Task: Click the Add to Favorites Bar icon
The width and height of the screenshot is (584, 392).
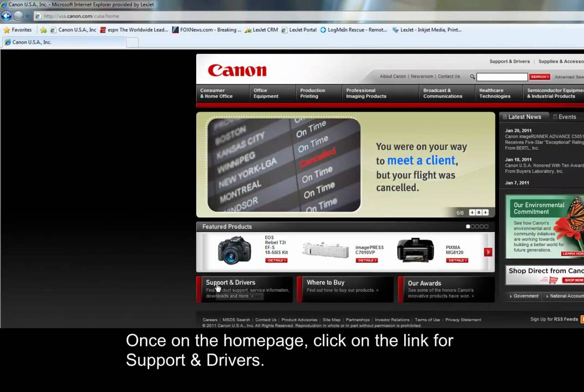Action: (x=44, y=30)
